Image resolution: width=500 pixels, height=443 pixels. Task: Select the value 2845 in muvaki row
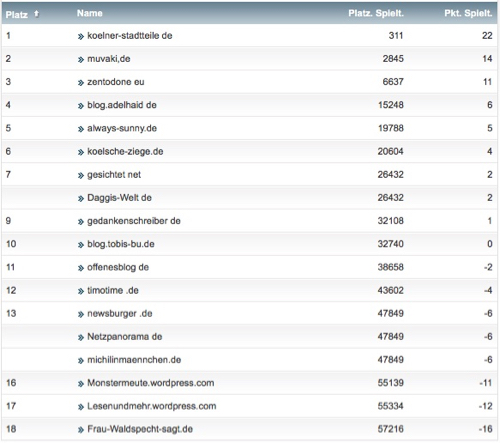tap(393, 59)
